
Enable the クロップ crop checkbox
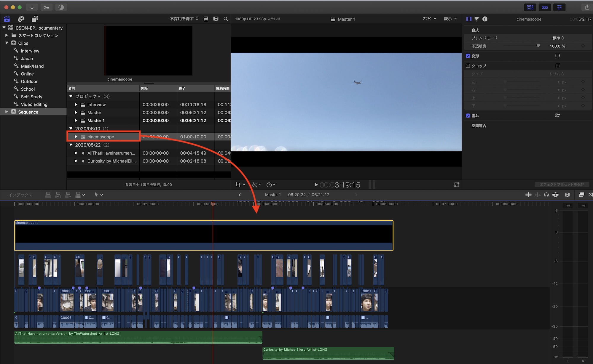[x=468, y=66]
